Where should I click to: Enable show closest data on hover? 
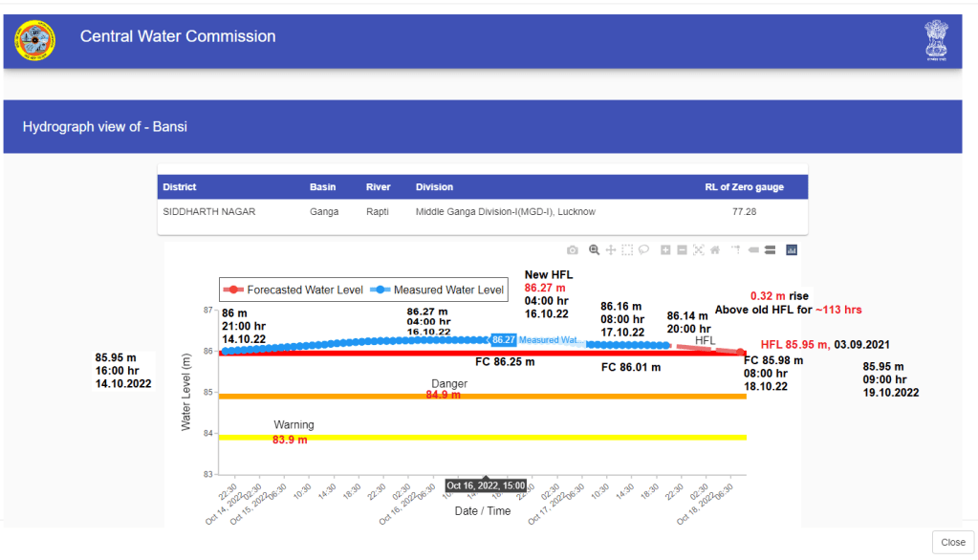[x=753, y=250]
